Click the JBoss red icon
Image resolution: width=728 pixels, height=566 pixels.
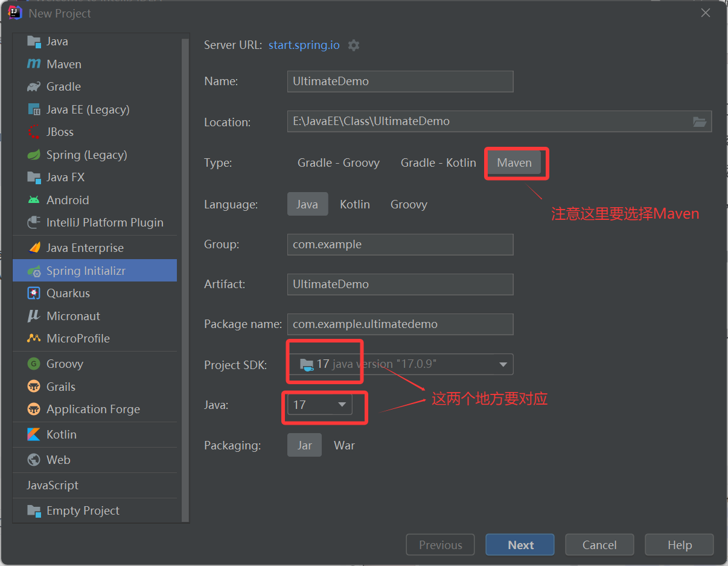[34, 132]
